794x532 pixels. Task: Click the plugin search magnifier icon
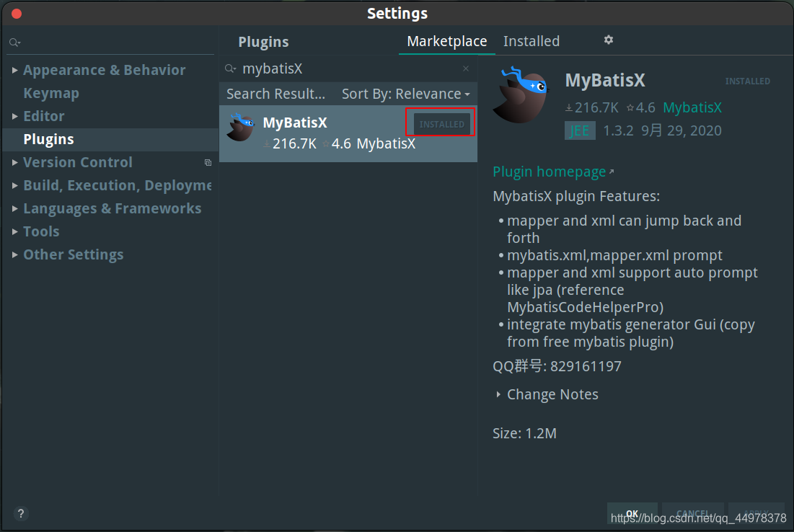[231, 68]
